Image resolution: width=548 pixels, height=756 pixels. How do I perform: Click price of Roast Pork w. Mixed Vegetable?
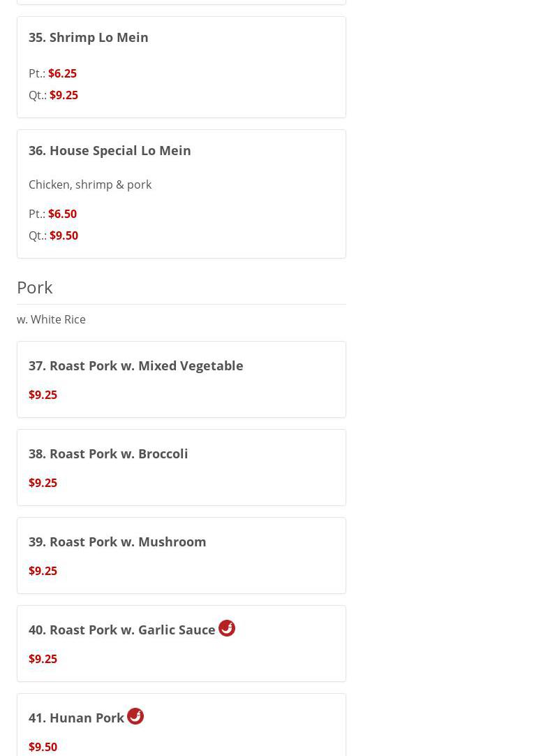pos(43,395)
